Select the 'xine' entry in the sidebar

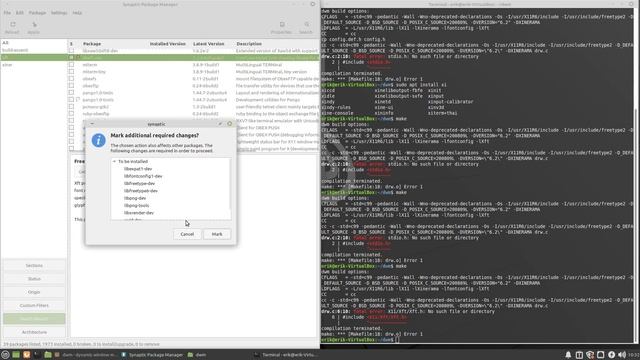click(7, 64)
